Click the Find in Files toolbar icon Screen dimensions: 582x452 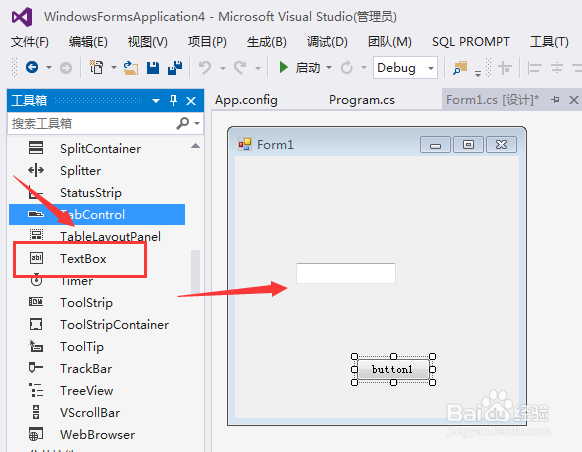point(461,68)
